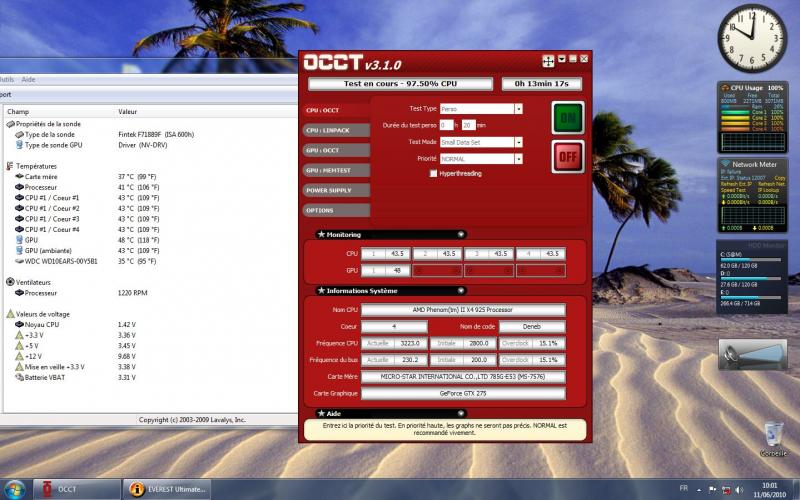This screenshot has width=800, height=500.
Task: Open the Corbeille recycle bin icon
Action: [x=773, y=438]
